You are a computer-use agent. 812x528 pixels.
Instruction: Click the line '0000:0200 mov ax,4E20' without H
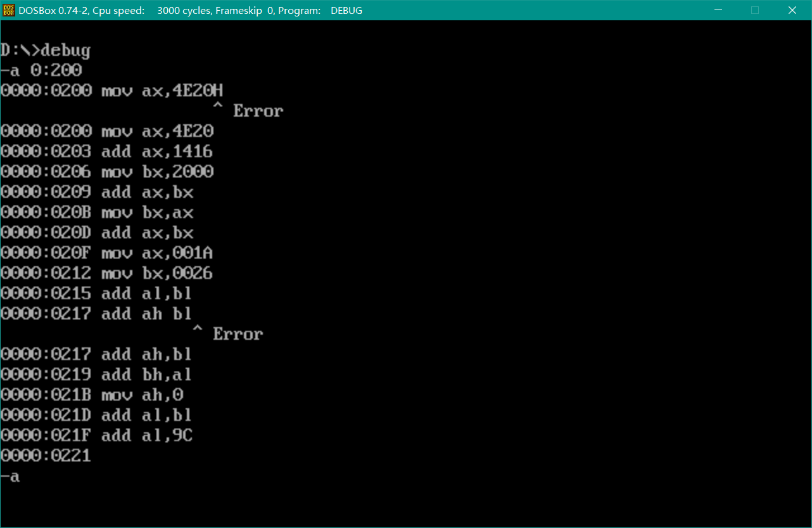coord(107,131)
